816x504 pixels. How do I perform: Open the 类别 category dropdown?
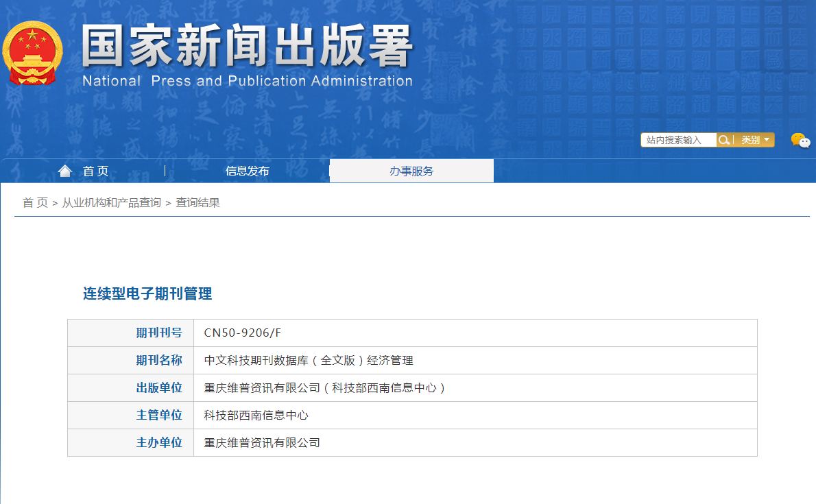(x=754, y=140)
